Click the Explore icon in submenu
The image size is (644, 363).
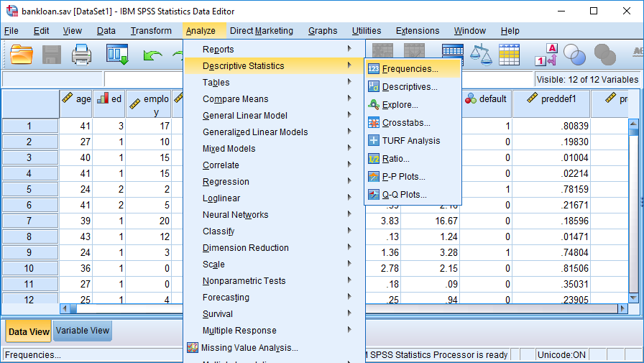pos(373,105)
